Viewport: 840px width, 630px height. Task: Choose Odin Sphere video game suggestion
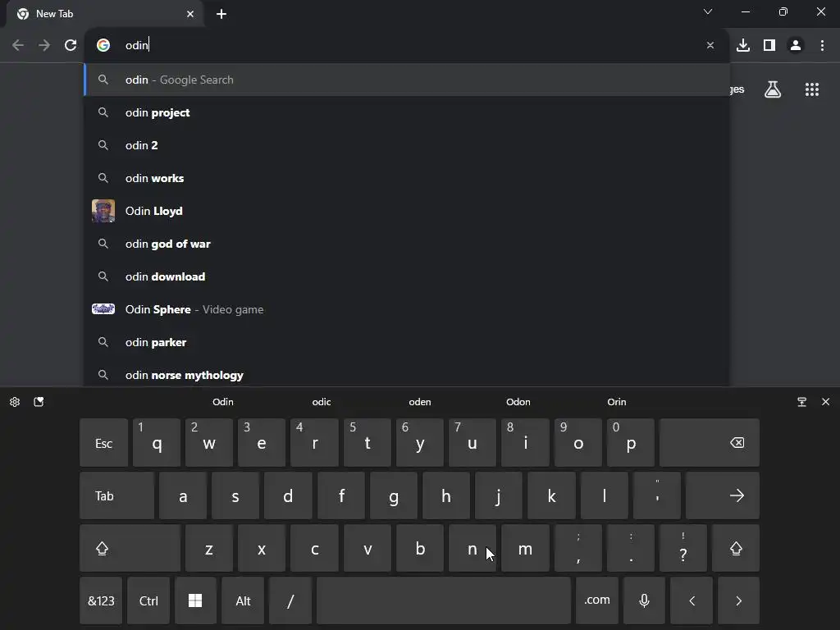pyautogui.click(x=407, y=309)
